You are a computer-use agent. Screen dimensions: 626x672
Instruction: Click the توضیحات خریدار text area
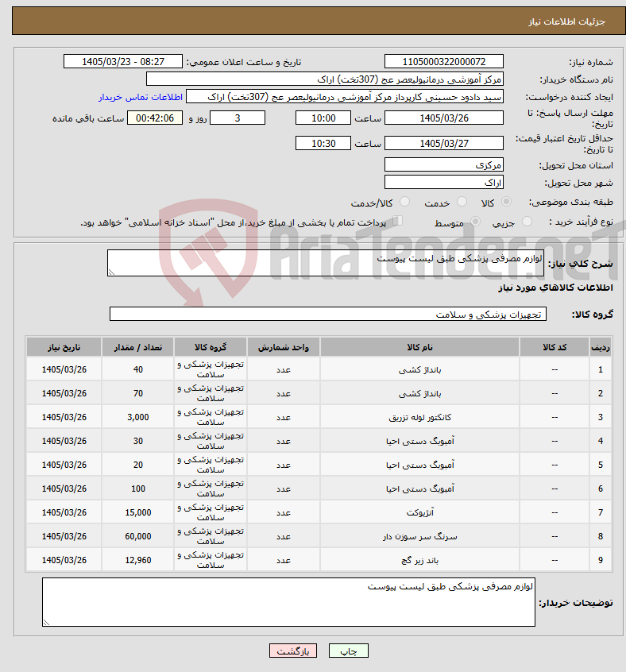click(x=288, y=602)
